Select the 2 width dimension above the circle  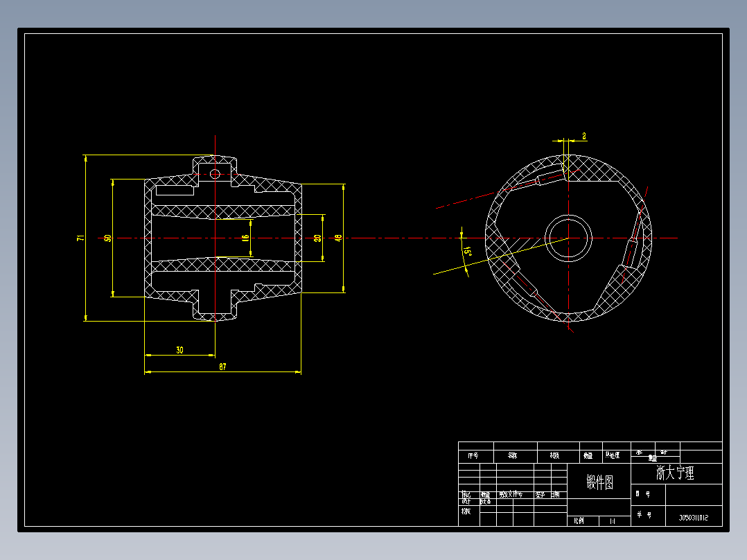click(x=584, y=137)
